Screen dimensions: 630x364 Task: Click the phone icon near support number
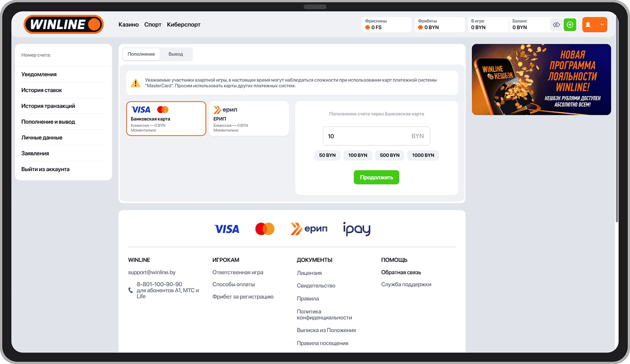click(131, 290)
